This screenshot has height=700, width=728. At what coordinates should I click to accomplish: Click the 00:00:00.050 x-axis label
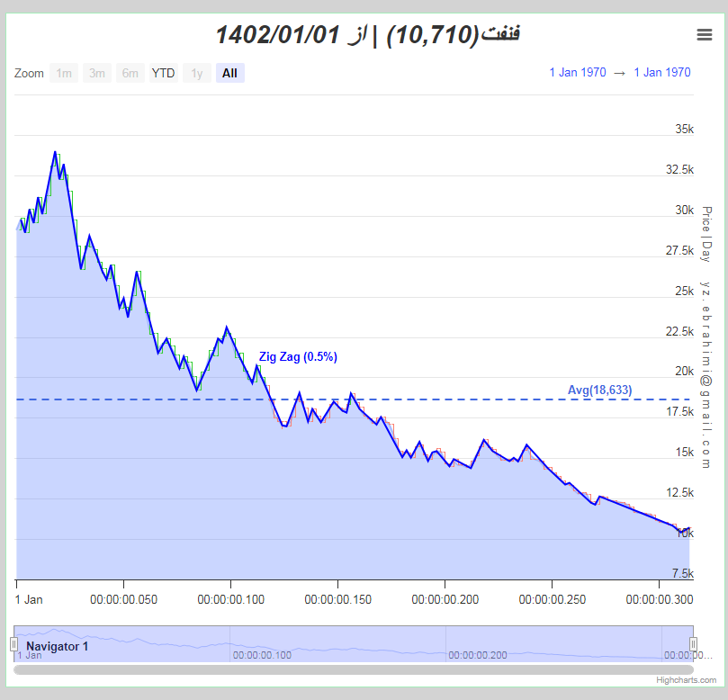[123, 600]
